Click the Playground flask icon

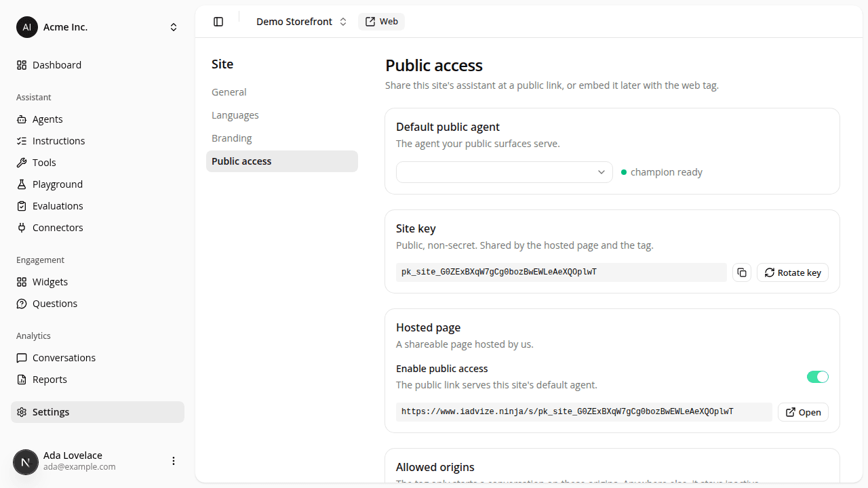(22, 184)
